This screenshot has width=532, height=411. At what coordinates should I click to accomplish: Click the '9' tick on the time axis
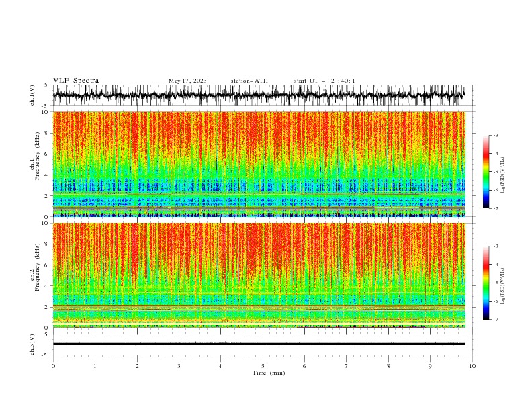[430, 366]
